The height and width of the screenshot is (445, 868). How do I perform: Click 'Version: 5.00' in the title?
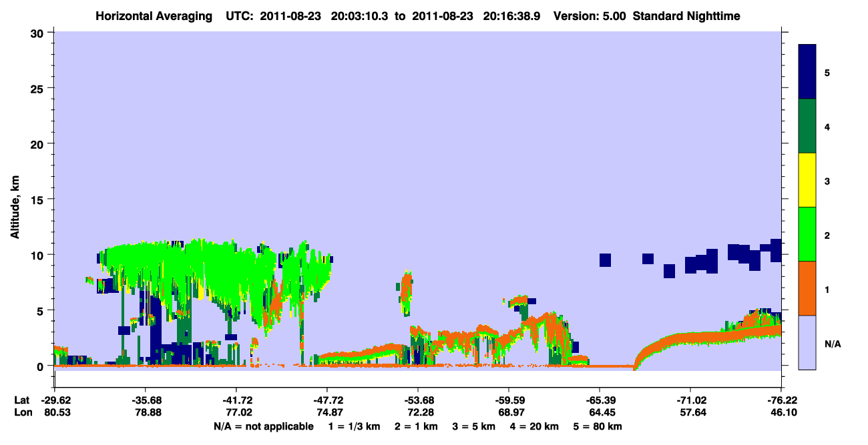pos(590,16)
